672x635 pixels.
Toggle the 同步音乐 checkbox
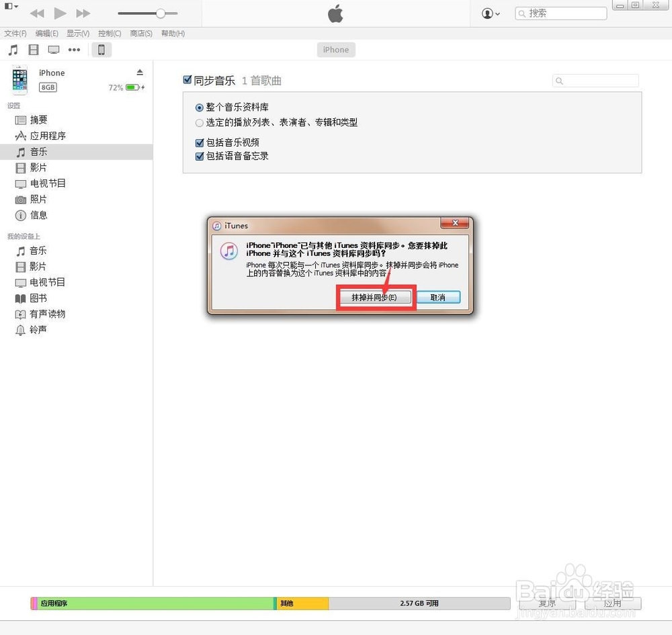187,80
